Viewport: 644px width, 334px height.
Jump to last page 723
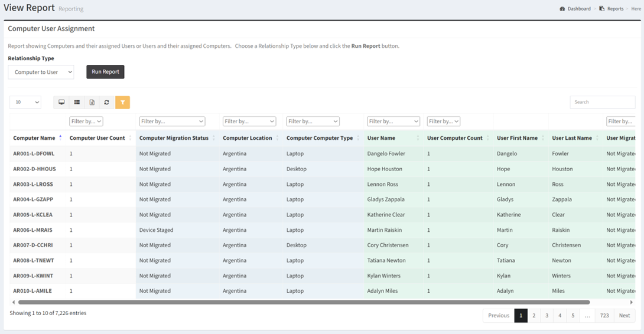(x=604, y=316)
